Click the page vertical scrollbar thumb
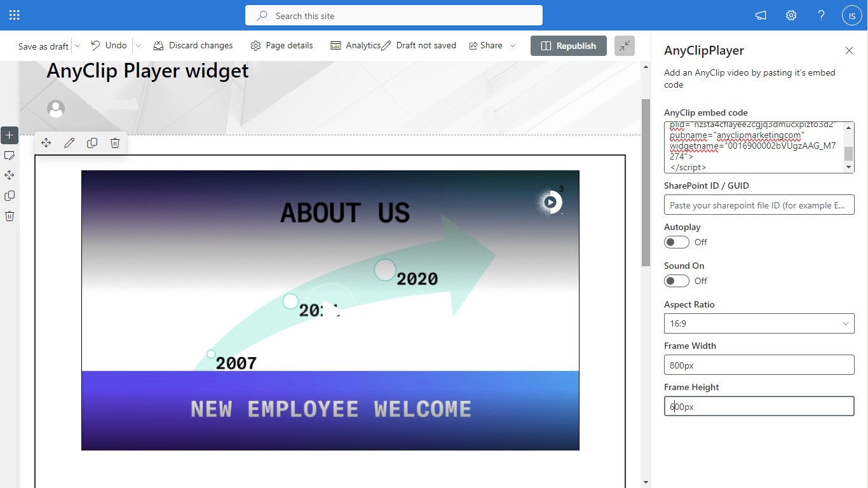Image resolution: width=868 pixels, height=488 pixels. click(646, 182)
